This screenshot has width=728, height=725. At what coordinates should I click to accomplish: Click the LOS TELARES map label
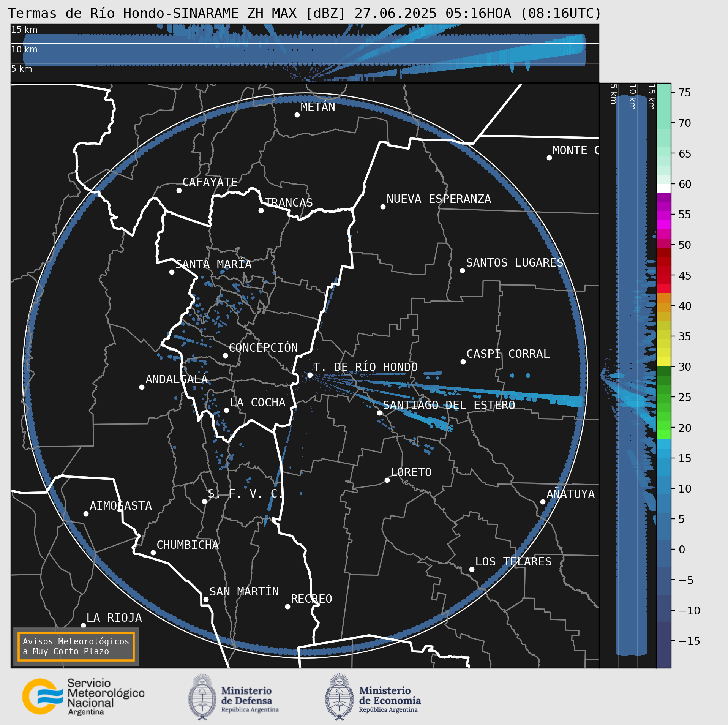(513, 562)
